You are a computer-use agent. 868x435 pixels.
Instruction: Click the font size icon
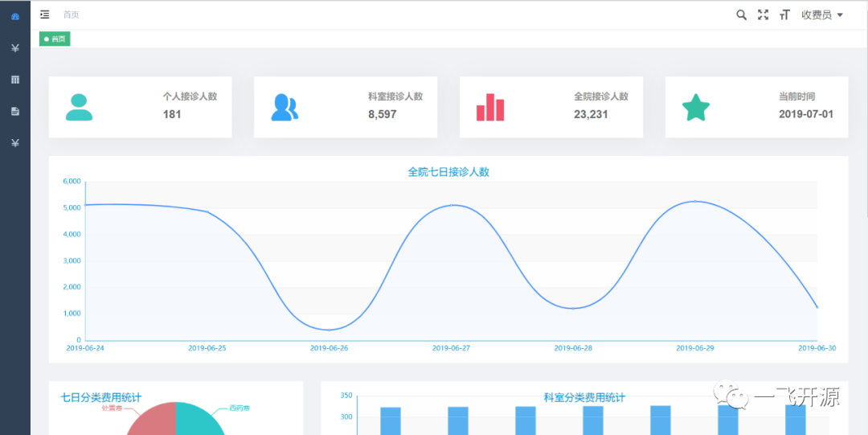click(784, 14)
